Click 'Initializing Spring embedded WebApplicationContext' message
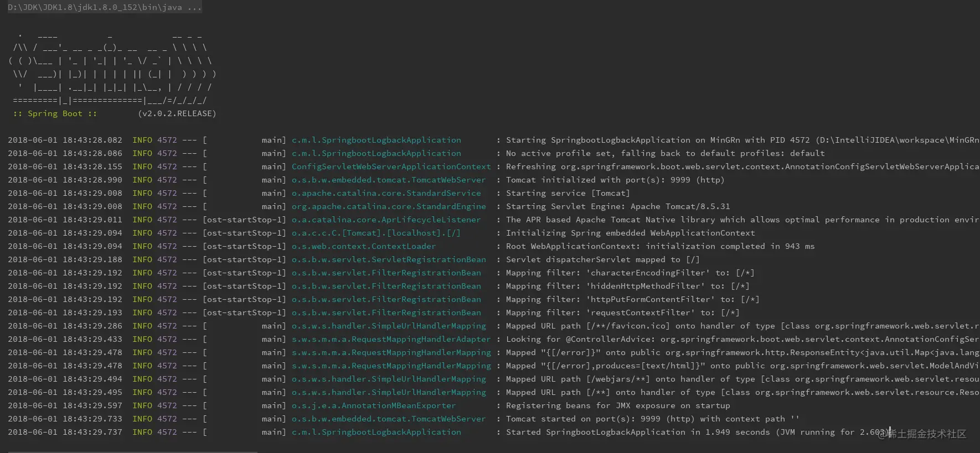The height and width of the screenshot is (453, 980). (x=630, y=233)
